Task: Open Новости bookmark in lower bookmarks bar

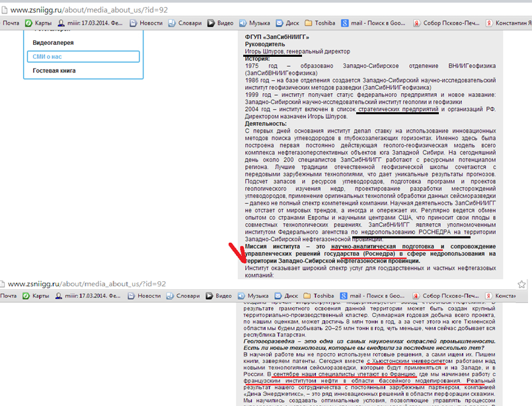Action: point(144,296)
